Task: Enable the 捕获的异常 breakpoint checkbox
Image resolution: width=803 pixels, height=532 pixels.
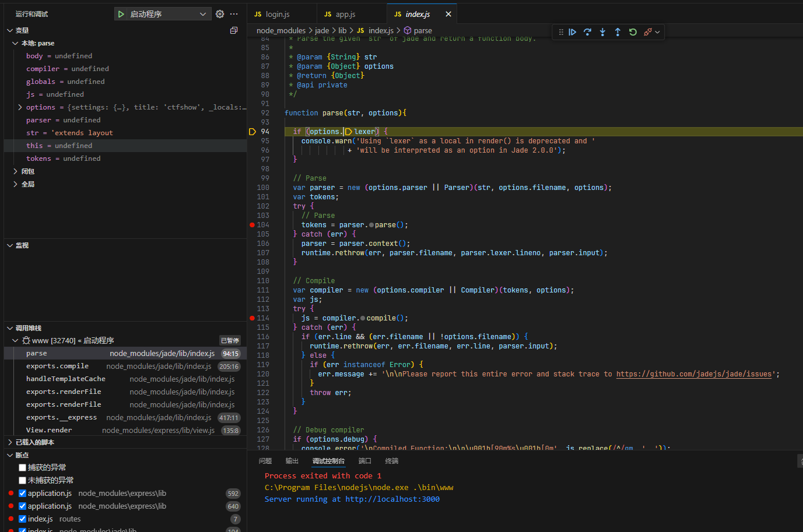Action: [23, 467]
